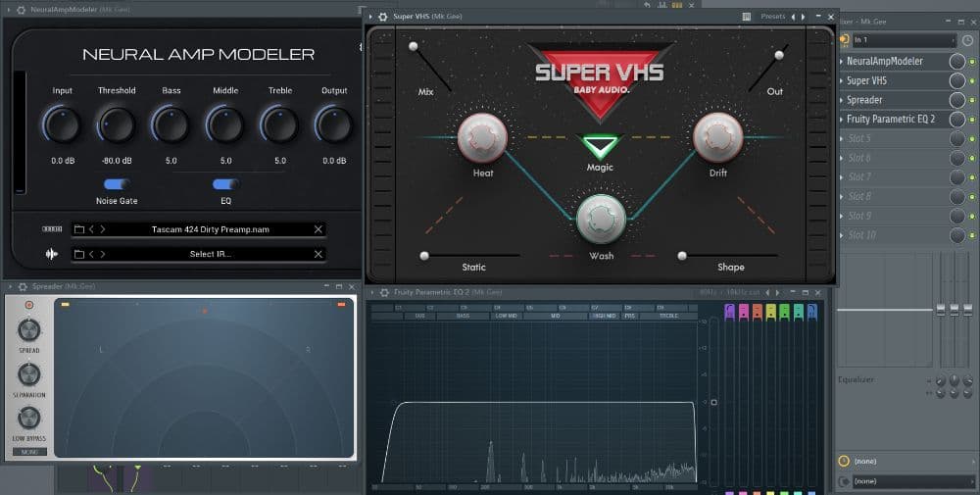Click the folder icon beside Tascam 424 model
Image resolution: width=980 pixels, height=495 pixels.
click(x=79, y=229)
